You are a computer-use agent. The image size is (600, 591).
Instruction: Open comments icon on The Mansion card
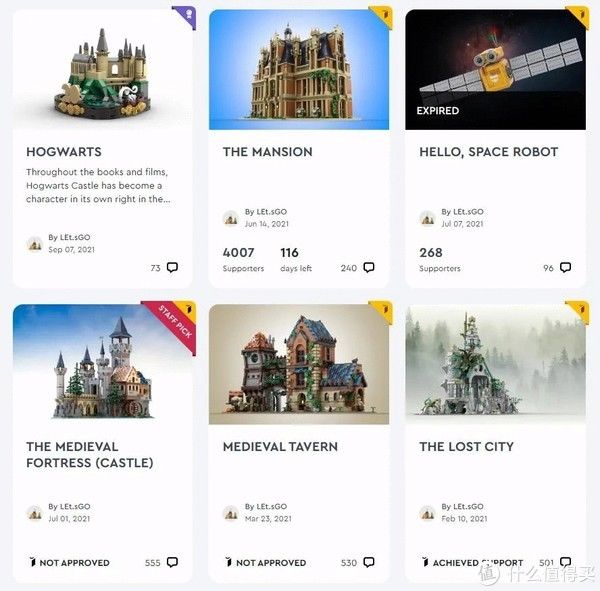coord(368,267)
